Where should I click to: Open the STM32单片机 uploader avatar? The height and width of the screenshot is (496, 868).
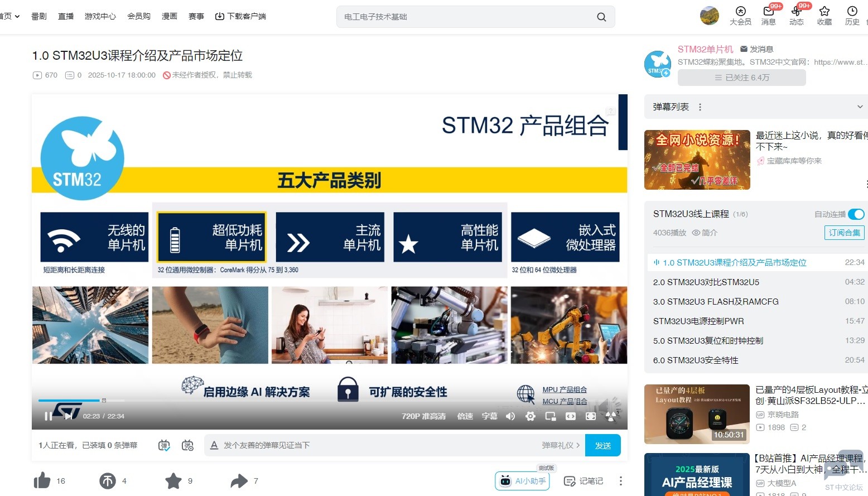(x=658, y=64)
